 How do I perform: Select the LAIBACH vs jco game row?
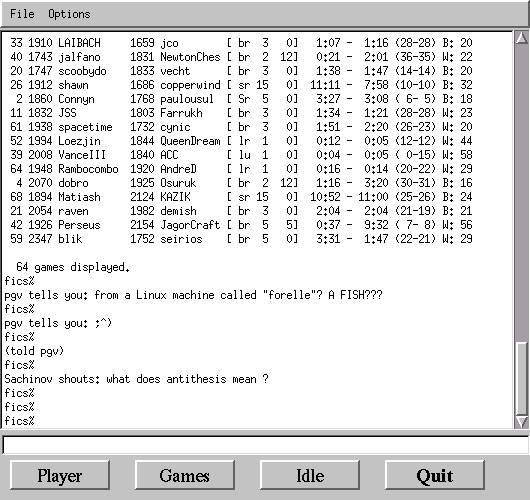coord(241,43)
